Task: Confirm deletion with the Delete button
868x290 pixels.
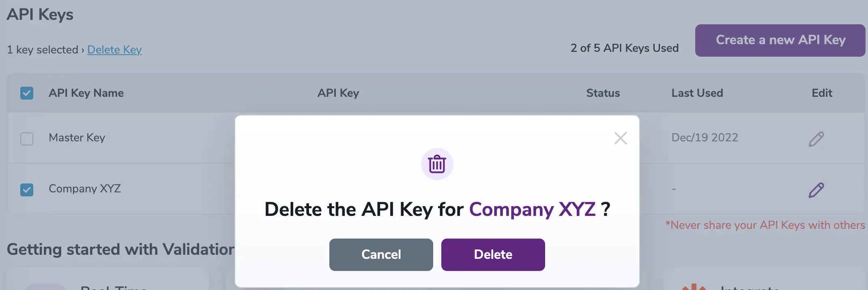Action: pos(493,254)
